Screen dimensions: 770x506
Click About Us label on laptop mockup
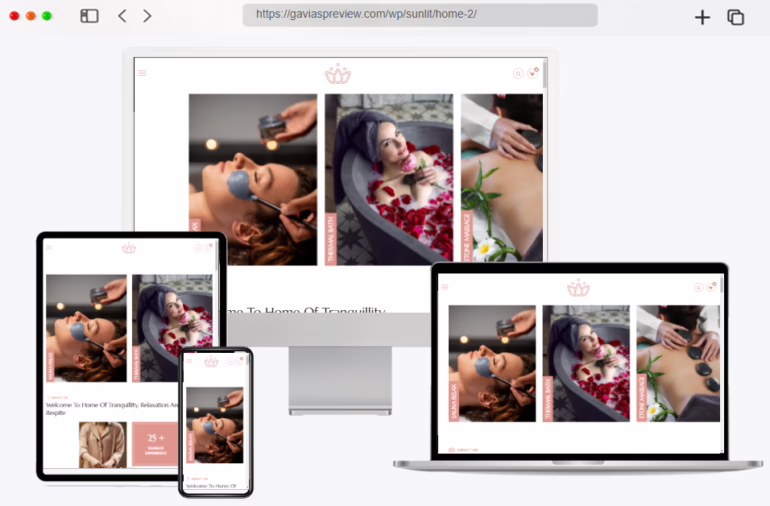463,450
